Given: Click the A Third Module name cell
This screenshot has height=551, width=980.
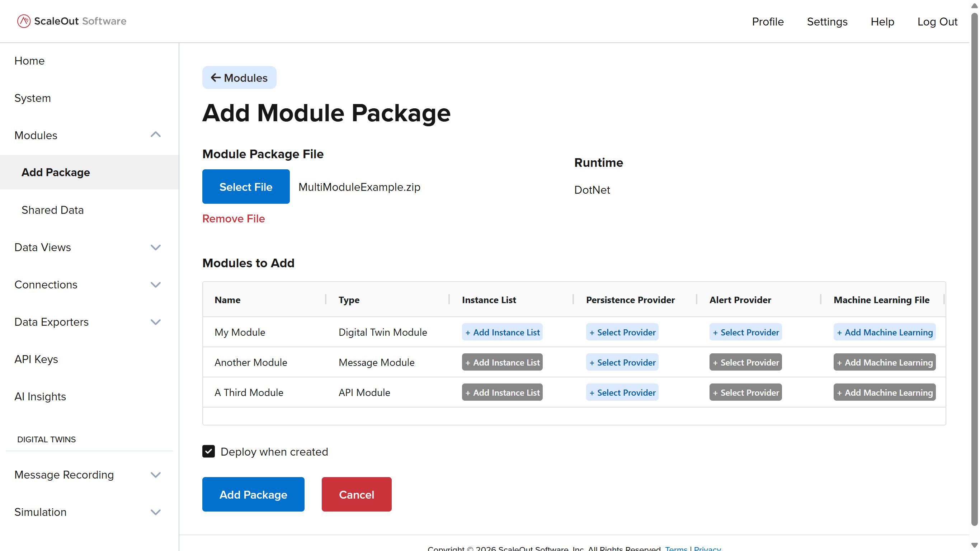Looking at the screenshot, I should tap(249, 392).
